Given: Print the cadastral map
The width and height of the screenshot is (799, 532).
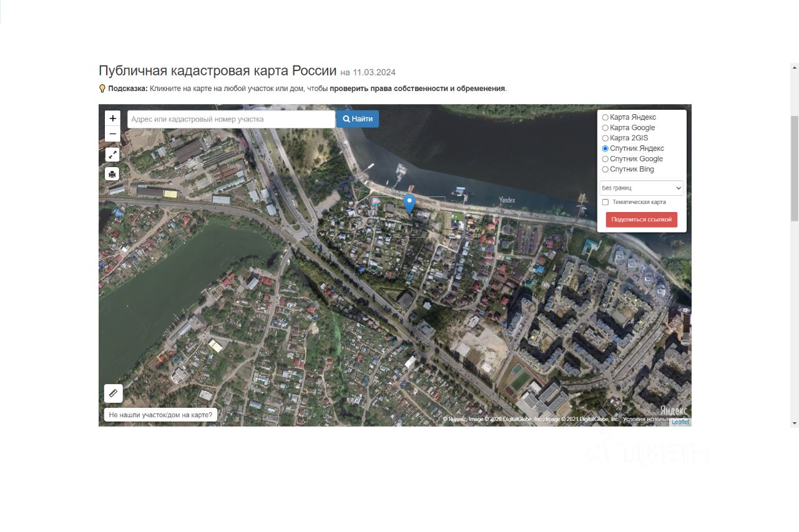Looking at the screenshot, I should pos(112,174).
